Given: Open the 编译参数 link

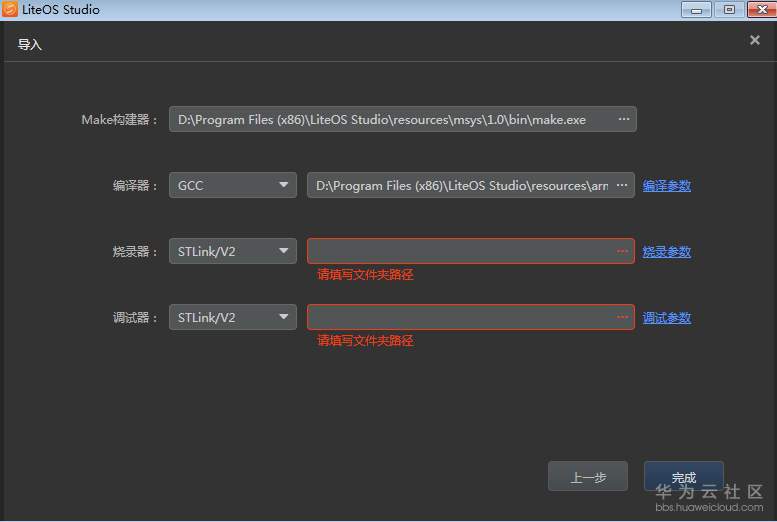Looking at the screenshot, I should [666, 186].
